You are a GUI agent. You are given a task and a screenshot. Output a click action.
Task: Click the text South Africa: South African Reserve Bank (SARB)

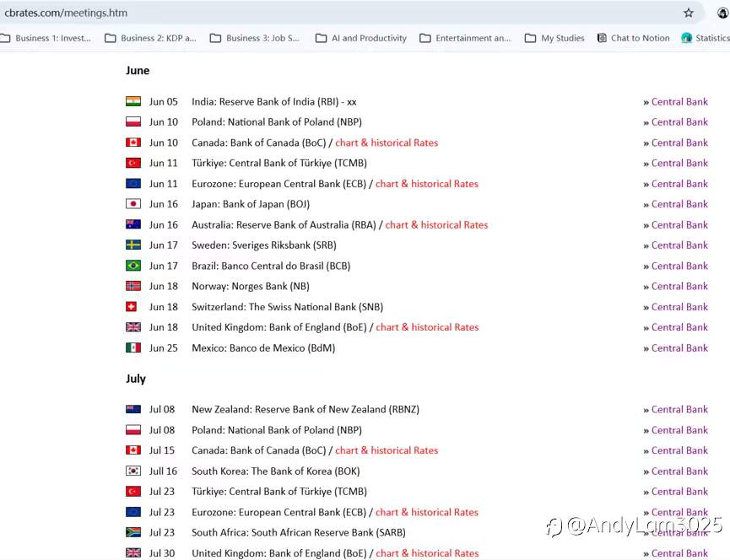point(299,532)
